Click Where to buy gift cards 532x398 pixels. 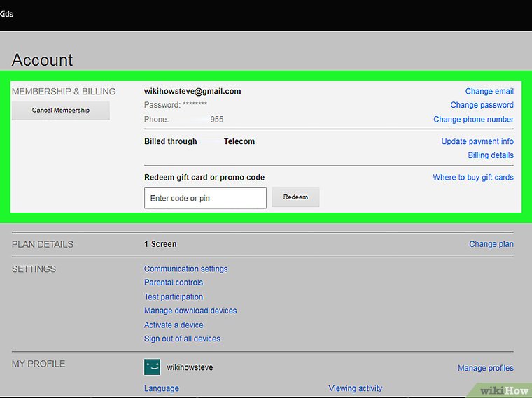[473, 178]
